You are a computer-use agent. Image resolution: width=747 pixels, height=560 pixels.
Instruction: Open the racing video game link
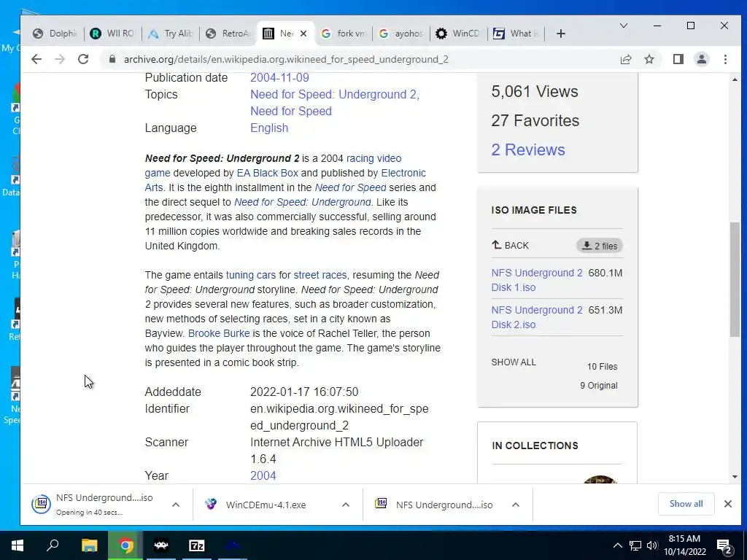pos(374,158)
